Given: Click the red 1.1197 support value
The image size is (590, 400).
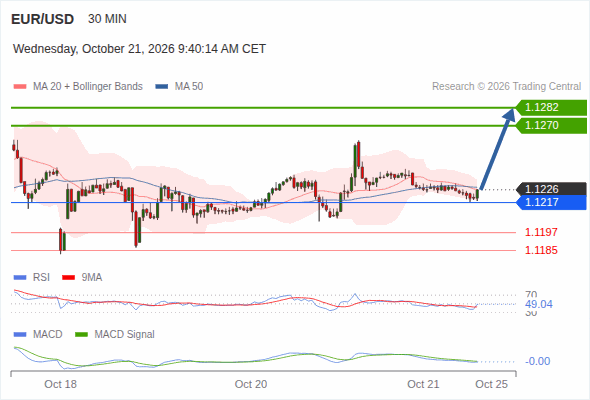Looking at the screenshot, I should tap(541, 232).
